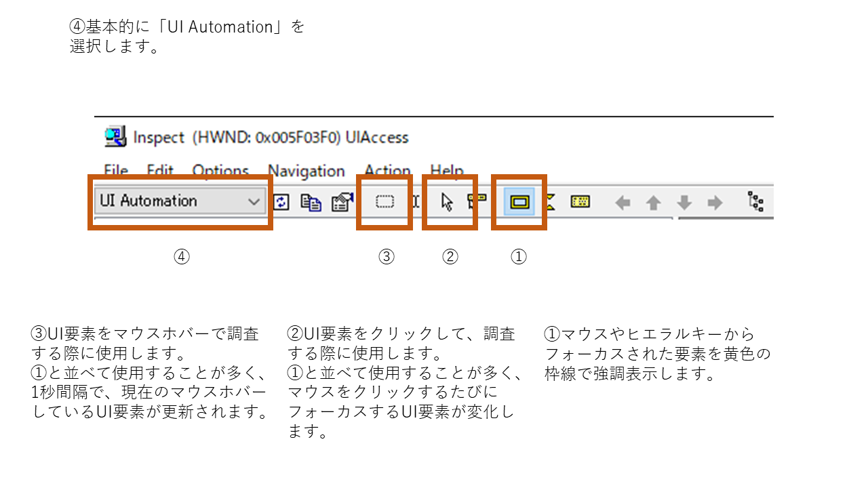Click the Refresh icon next to the dropdown
The height and width of the screenshot is (488, 868).
[281, 202]
